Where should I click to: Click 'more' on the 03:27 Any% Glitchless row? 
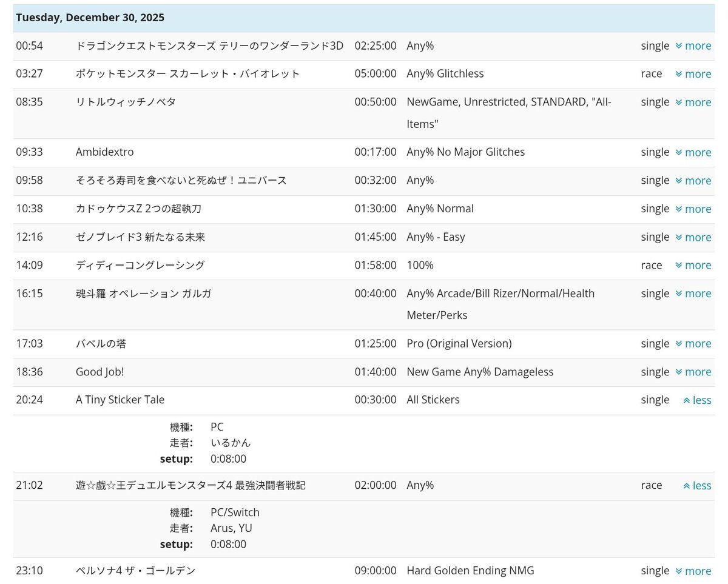point(693,74)
